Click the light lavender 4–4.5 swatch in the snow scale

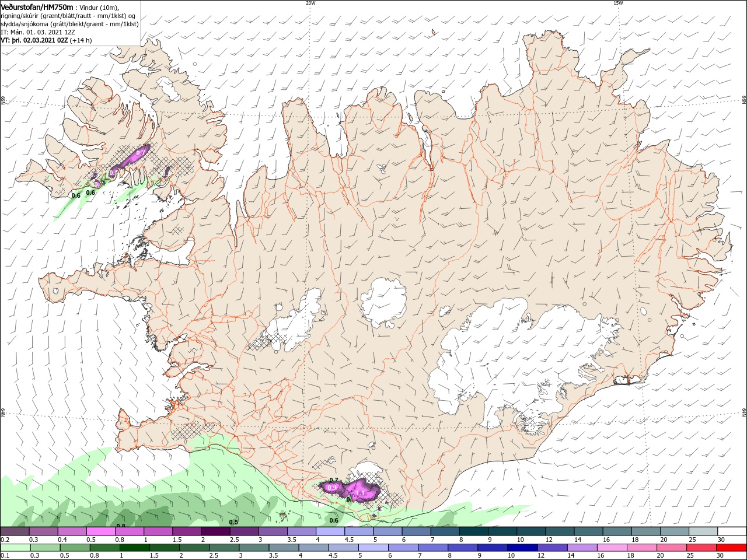(x=330, y=531)
